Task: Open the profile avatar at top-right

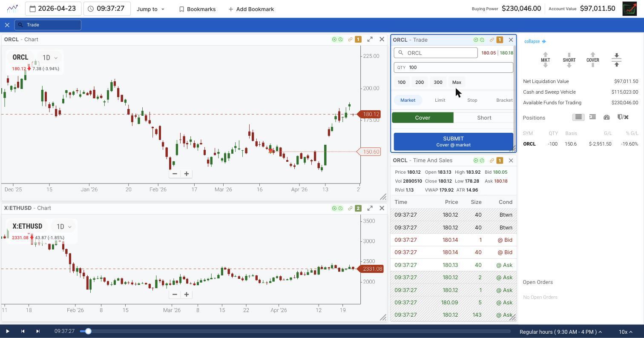Action: 630,9
